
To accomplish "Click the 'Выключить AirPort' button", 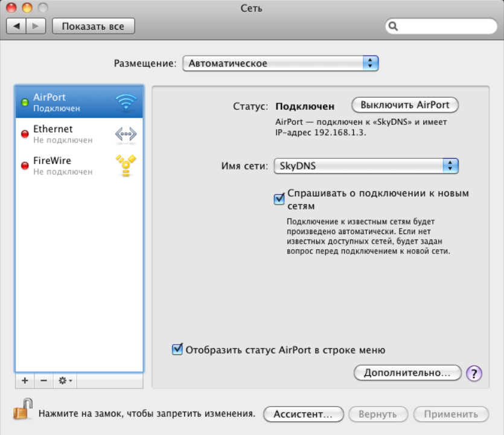I will (405, 105).
